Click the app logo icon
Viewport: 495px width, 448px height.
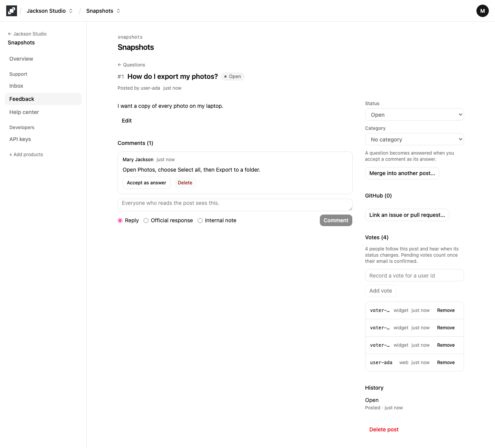pyautogui.click(x=12, y=11)
